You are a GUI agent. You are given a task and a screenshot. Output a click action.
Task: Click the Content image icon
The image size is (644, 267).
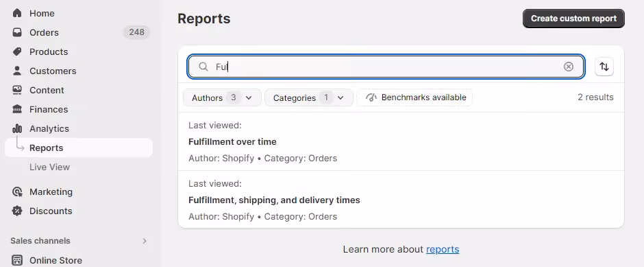(x=17, y=90)
